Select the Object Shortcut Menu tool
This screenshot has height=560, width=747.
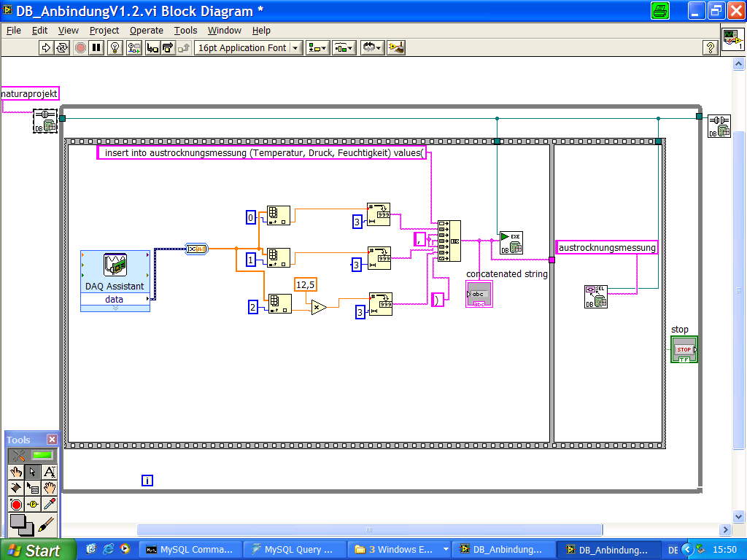(32, 488)
